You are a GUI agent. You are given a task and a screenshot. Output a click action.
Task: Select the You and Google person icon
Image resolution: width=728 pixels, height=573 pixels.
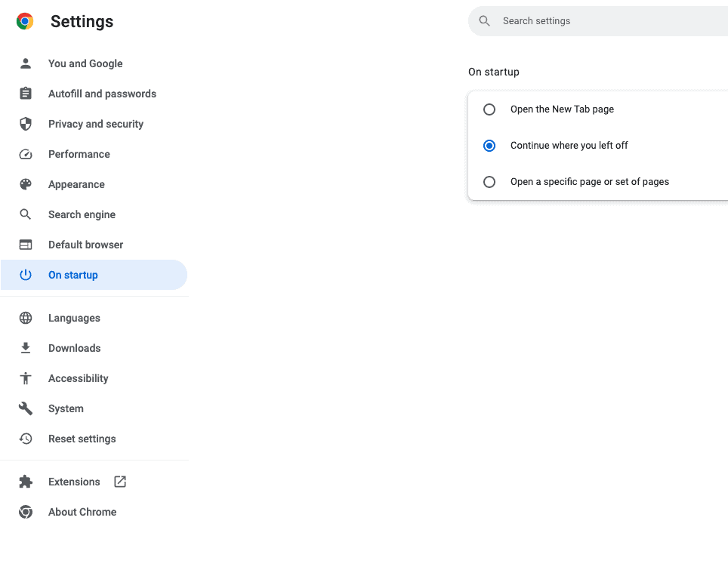click(26, 63)
